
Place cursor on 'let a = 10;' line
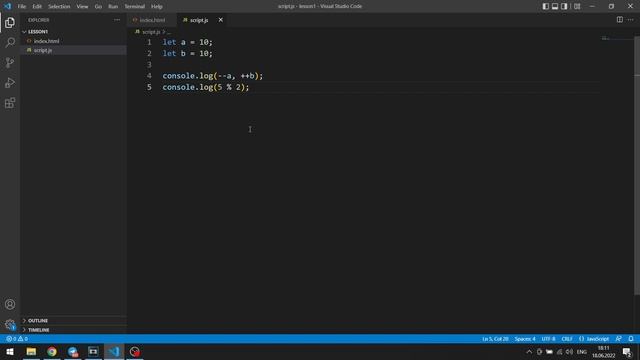coord(187,42)
